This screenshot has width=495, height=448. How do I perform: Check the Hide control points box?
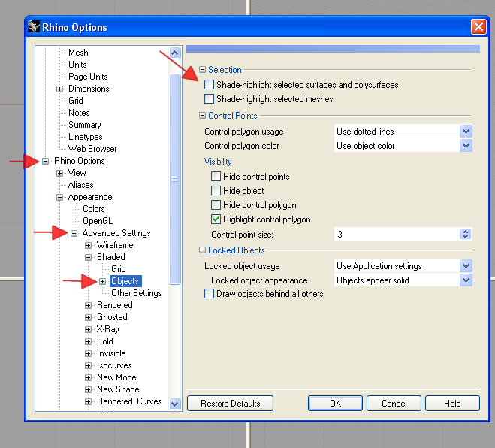coord(216,177)
